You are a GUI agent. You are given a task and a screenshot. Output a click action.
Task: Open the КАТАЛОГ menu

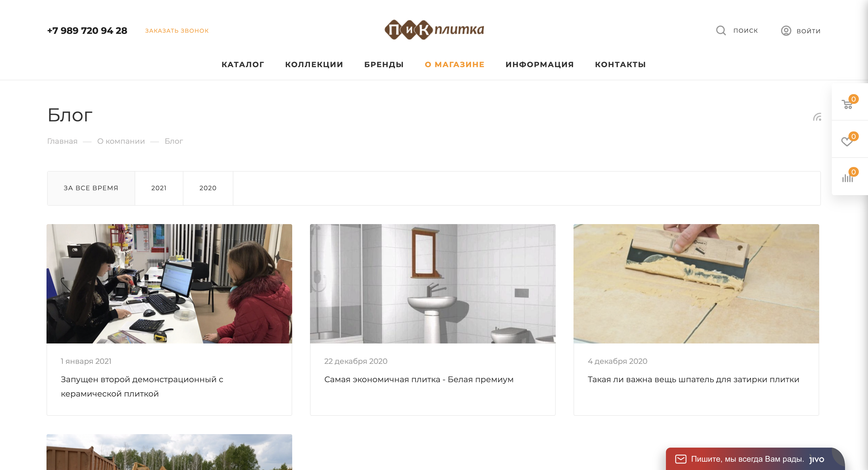[x=243, y=65]
